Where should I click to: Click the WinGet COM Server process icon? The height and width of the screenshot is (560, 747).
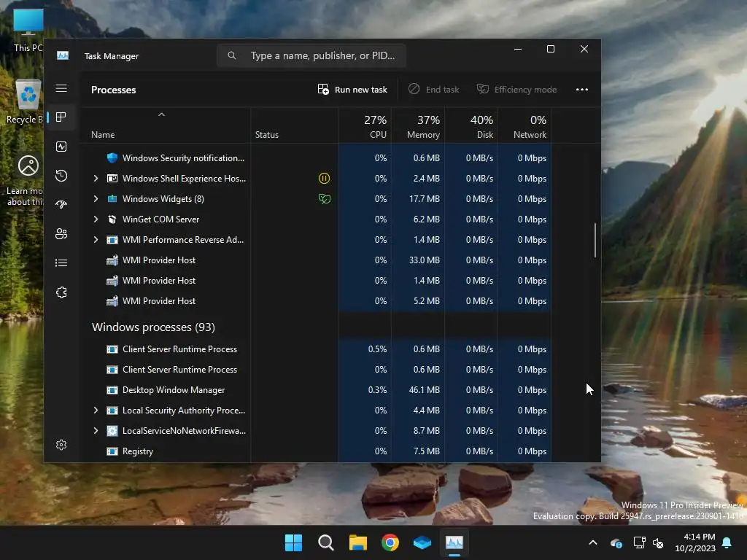click(x=112, y=219)
